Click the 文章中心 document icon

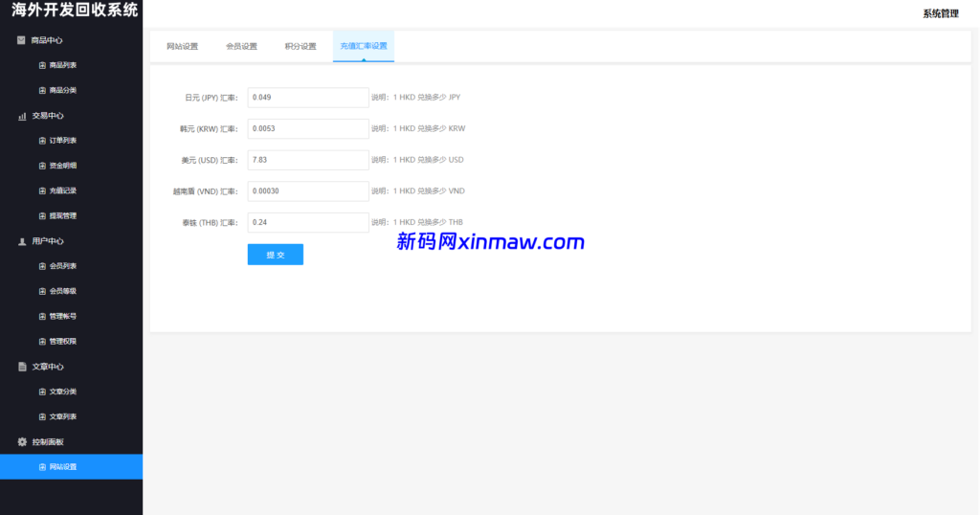click(x=22, y=367)
